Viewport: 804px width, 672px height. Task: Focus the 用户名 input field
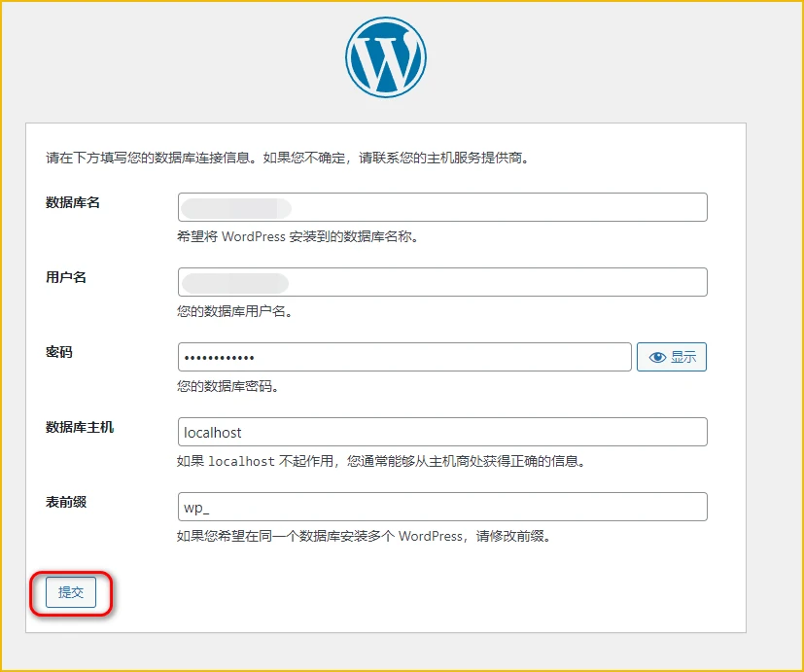(x=442, y=282)
